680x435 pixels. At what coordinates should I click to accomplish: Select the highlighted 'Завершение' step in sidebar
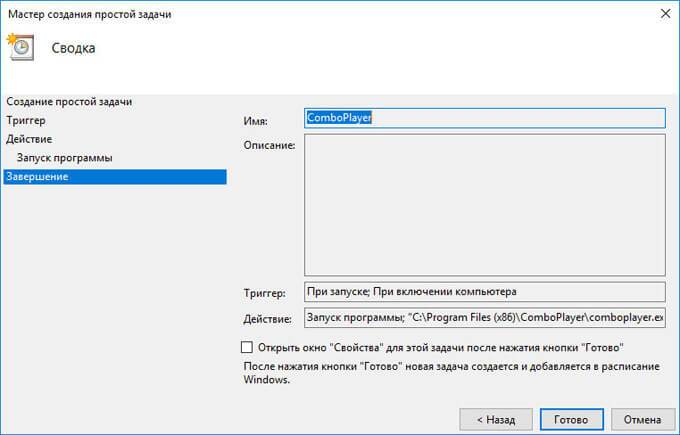tap(39, 177)
